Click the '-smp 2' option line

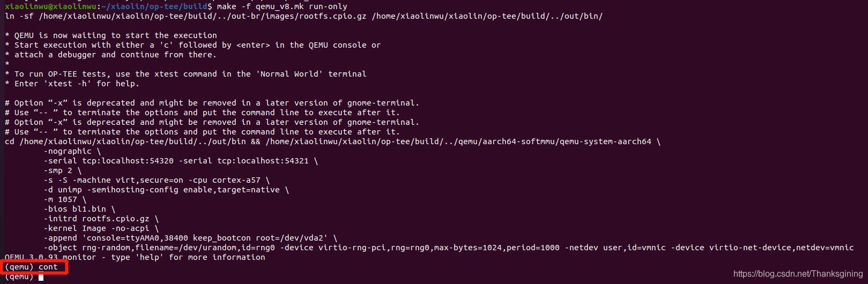click(63, 170)
